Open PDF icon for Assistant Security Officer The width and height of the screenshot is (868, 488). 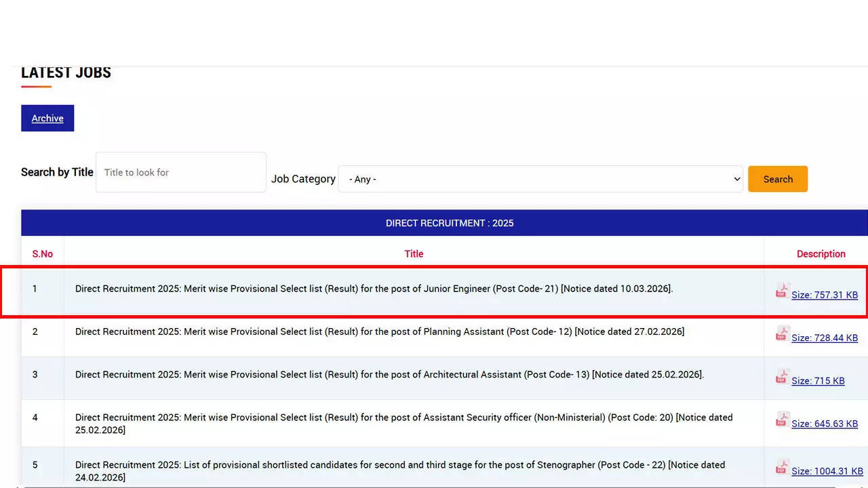pos(783,420)
